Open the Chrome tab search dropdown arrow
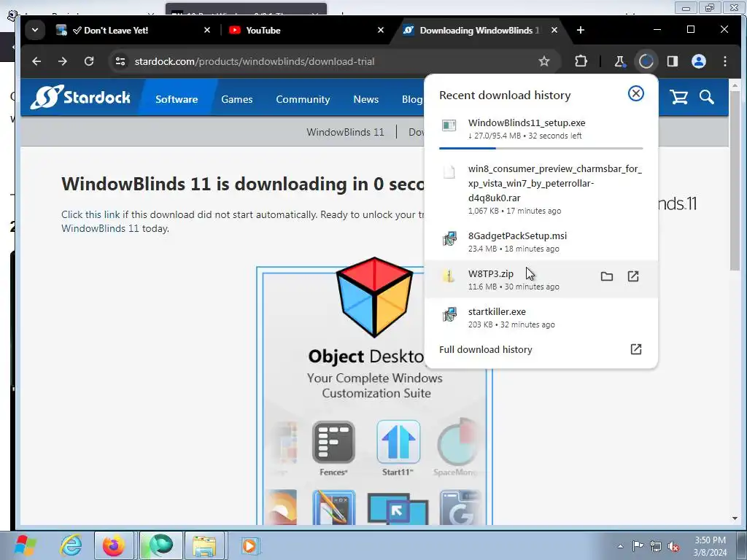Image resolution: width=747 pixels, height=560 pixels. coord(35,30)
